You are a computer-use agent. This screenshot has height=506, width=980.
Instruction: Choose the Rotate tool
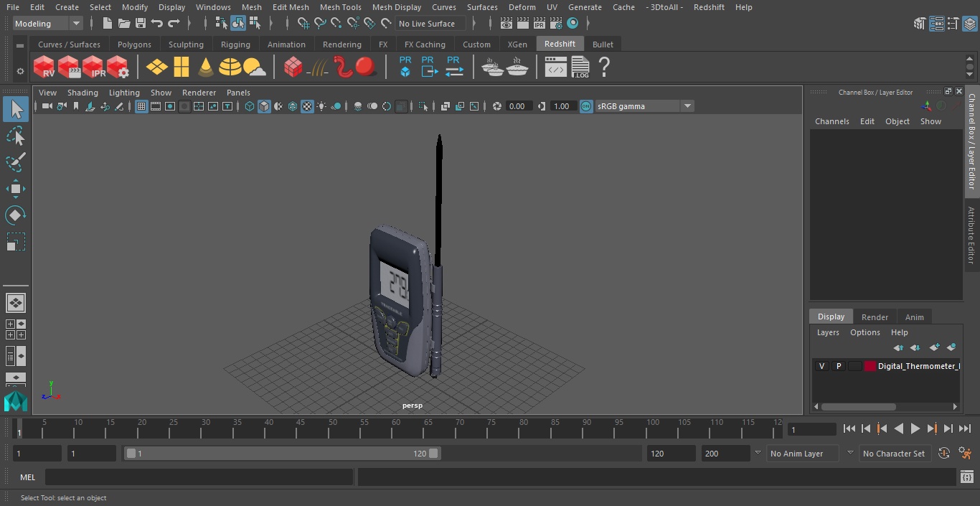[16, 215]
